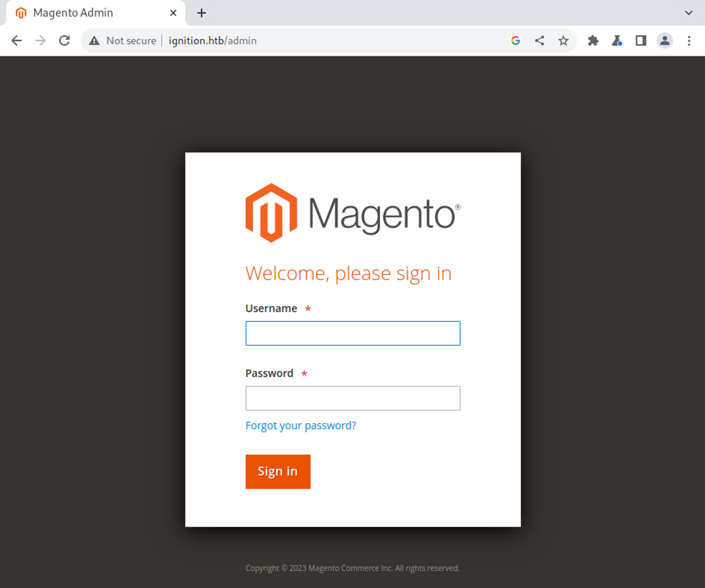Click the Welcome, please sign in heading
705x588 pixels.
348,274
